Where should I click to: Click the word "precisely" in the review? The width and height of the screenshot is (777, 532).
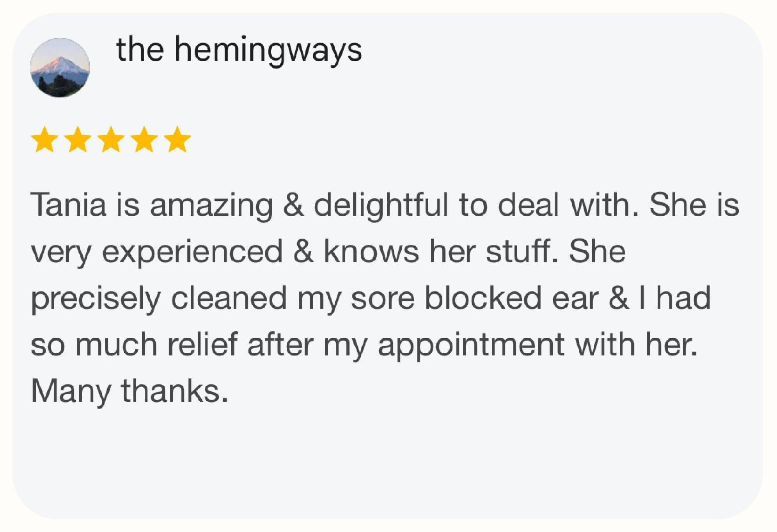point(96,299)
